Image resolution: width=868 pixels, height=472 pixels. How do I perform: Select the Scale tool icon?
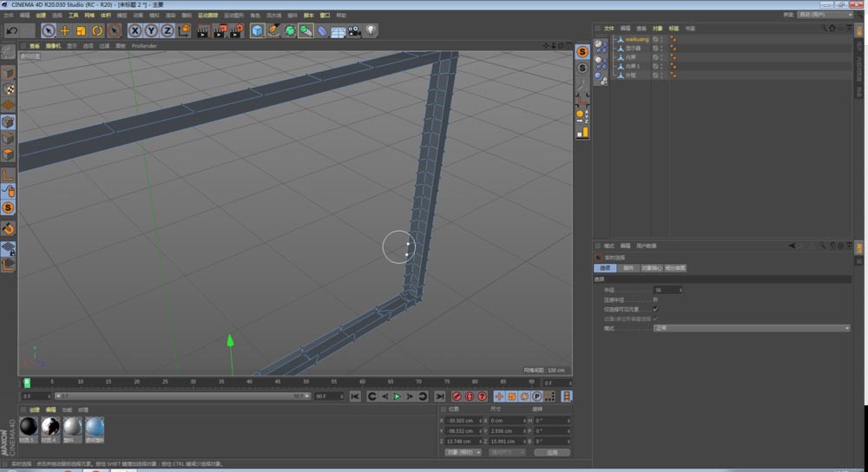click(81, 30)
